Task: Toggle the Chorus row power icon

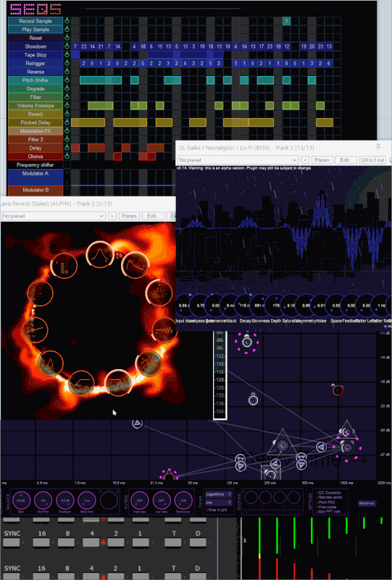Action: click(x=67, y=156)
